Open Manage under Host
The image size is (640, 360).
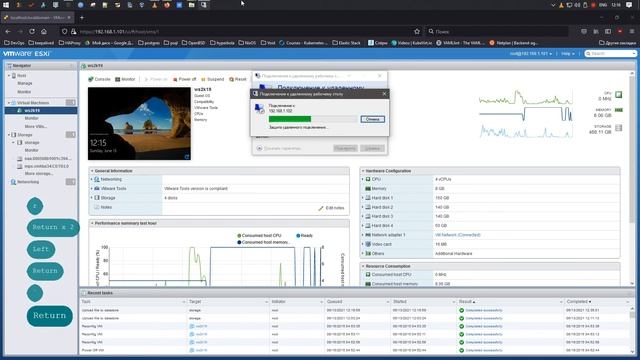[24, 83]
